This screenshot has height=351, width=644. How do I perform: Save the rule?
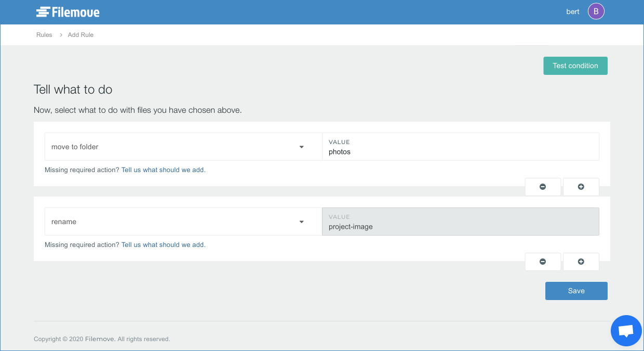coord(576,291)
